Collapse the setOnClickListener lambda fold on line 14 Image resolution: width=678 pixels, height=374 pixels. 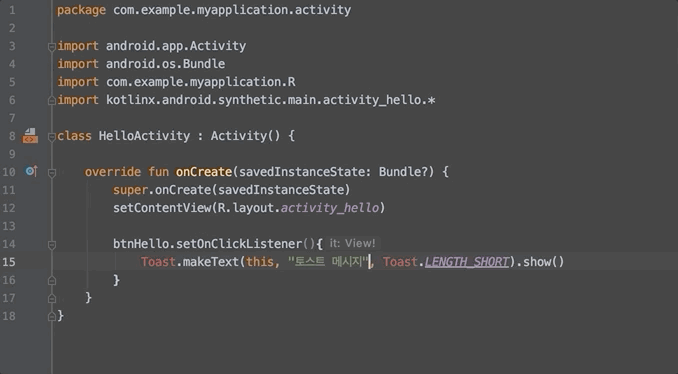tap(51, 245)
